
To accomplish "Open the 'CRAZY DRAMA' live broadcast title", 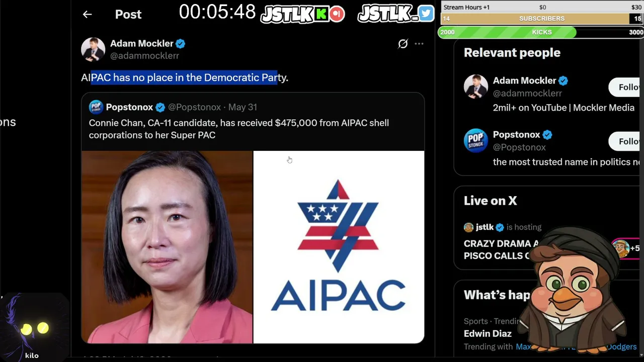I will point(501,249).
